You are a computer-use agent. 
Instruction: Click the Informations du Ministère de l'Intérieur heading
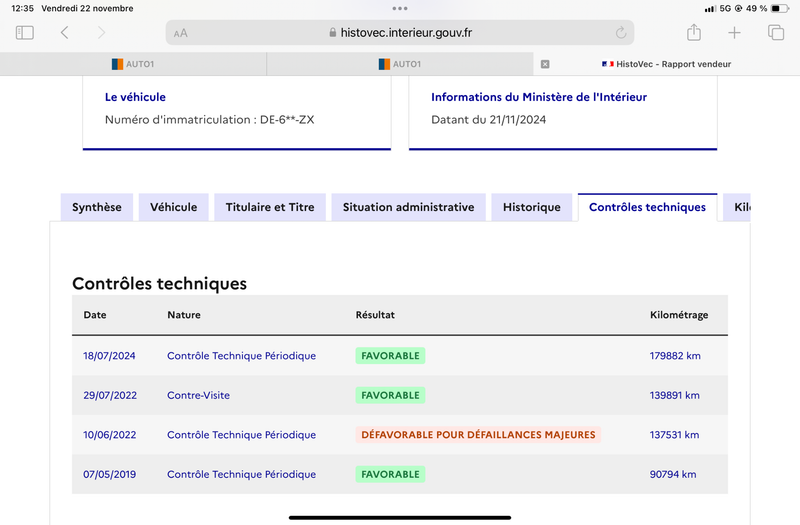point(539,97)
